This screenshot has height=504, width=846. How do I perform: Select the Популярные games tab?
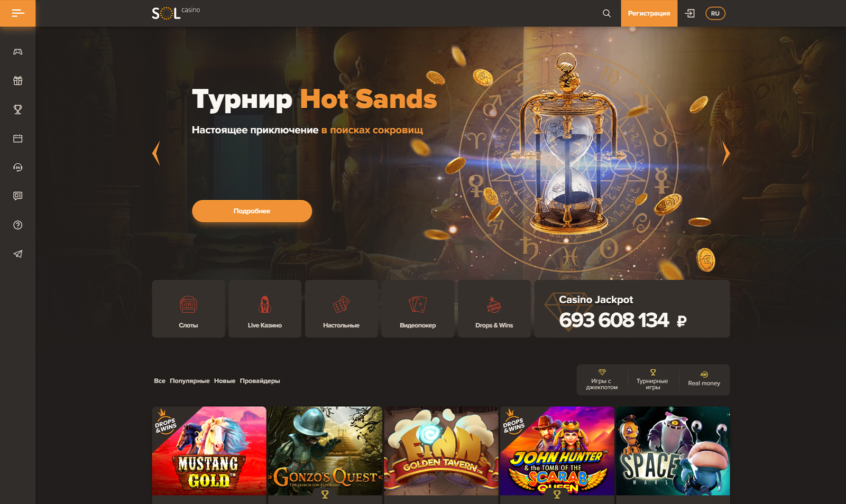click(189, 381)
